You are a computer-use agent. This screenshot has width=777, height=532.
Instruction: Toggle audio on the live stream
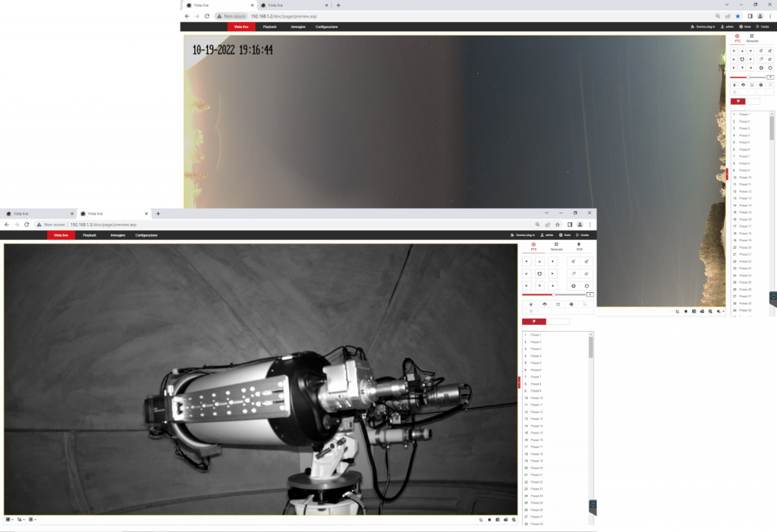505,520
